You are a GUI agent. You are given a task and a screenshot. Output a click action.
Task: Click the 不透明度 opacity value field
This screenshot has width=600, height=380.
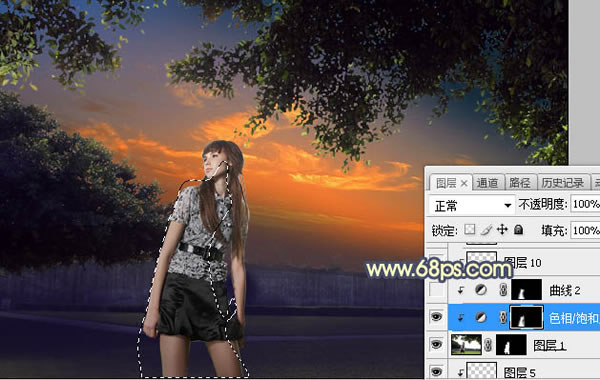pyautogui.click(x=585, y=204)
